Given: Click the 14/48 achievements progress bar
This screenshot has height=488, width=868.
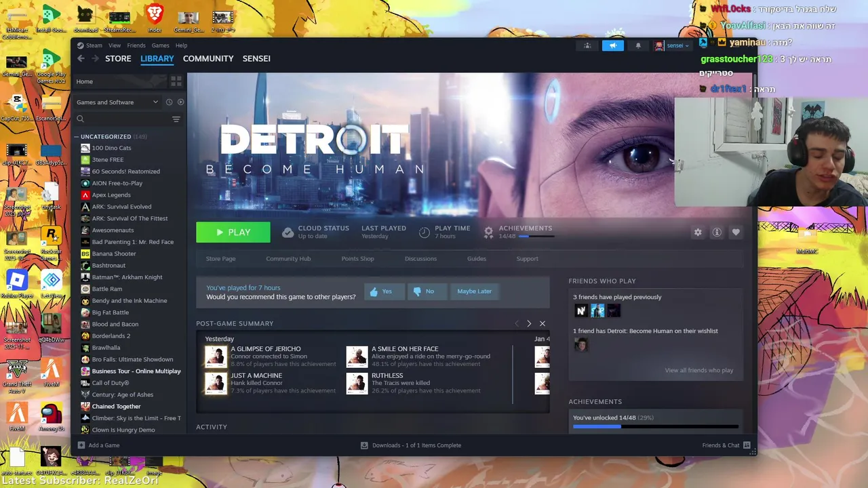Looking at the screenshot, I should 656,426.
